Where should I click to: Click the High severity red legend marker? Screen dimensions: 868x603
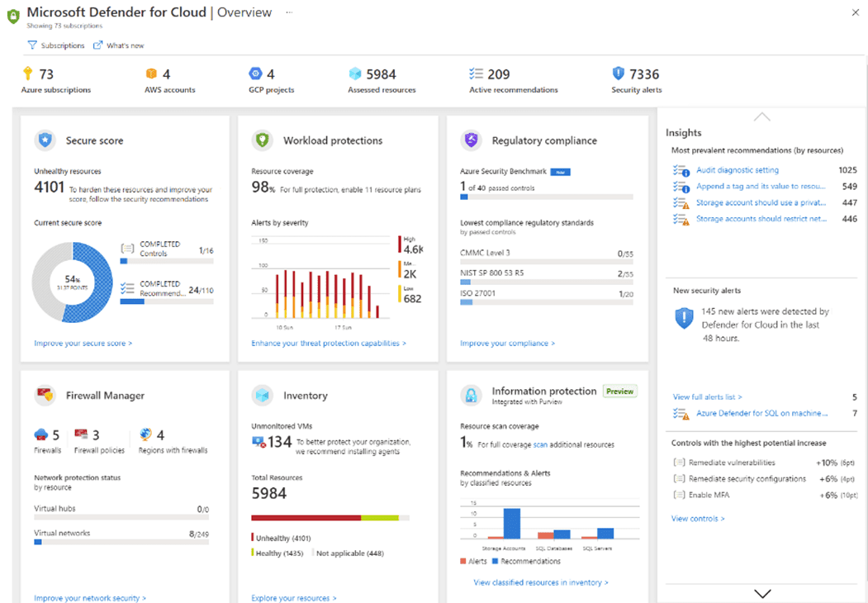tap(400, 244)
